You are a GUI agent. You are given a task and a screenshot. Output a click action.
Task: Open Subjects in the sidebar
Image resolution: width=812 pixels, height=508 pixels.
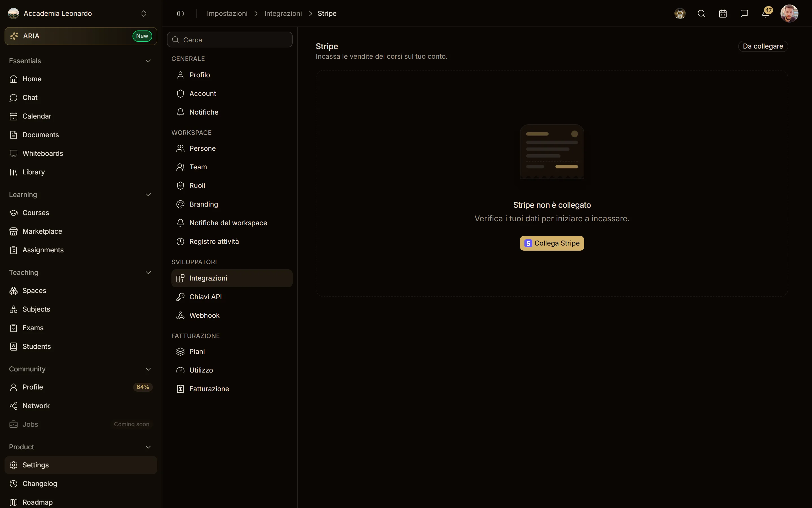(x=81, y=309)
